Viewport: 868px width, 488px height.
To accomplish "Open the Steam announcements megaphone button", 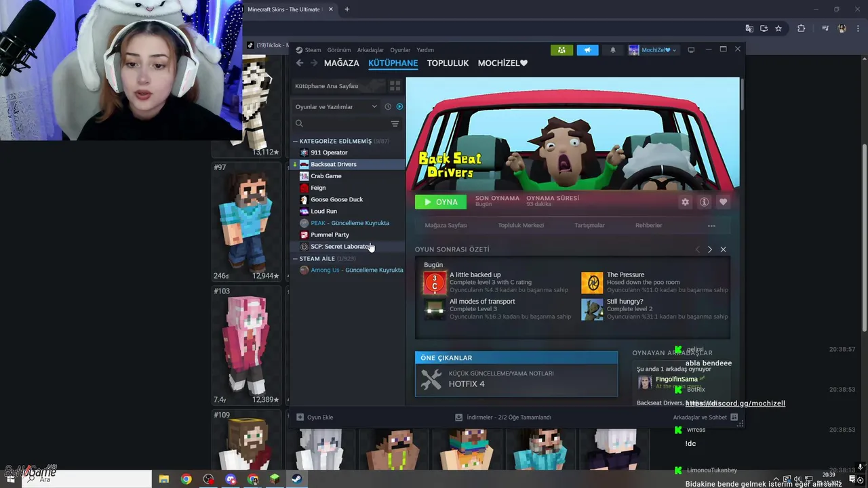I will (x=587, y=50).
